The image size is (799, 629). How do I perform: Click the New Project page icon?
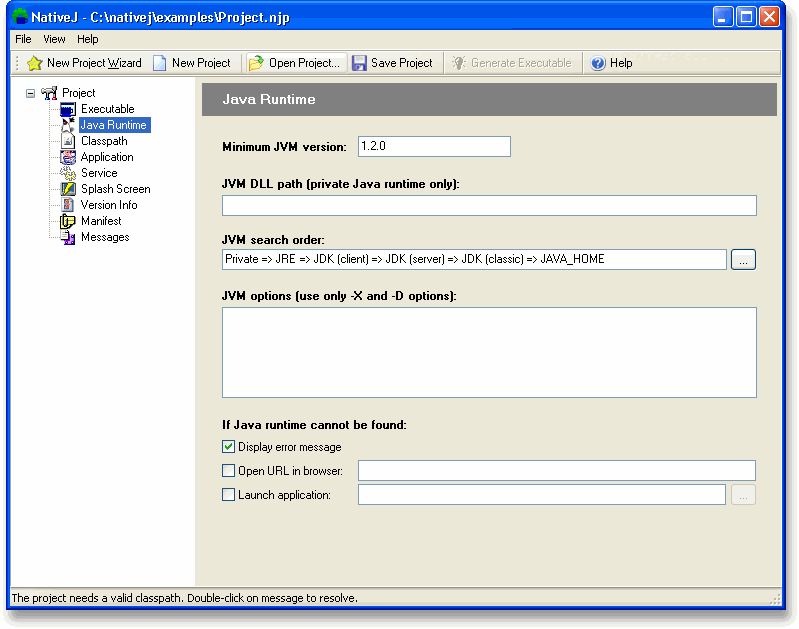coord(160,63)
